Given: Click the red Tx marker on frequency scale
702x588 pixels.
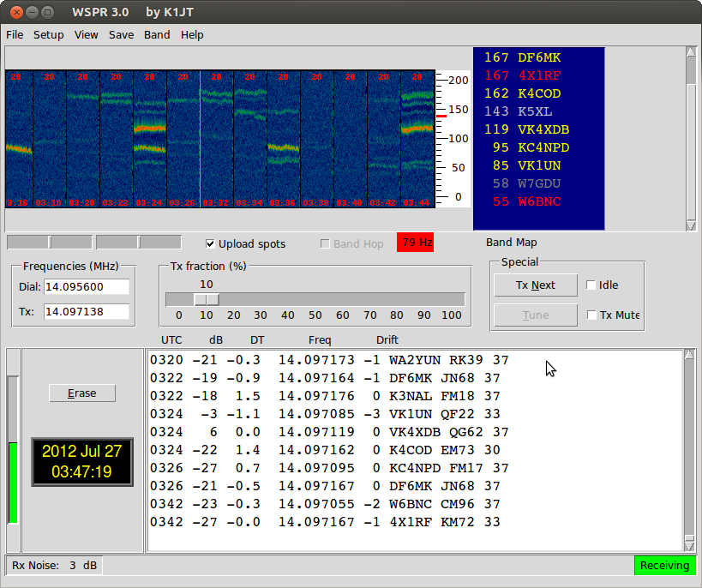Looking at the screenshot, I should point(441,115).
